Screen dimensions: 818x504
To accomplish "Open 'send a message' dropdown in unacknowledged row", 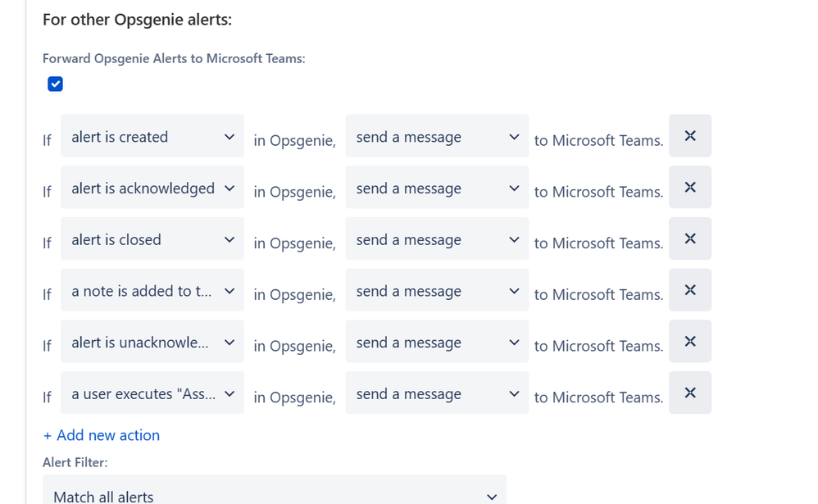I will pyautogui.click(x=437, y=341).
